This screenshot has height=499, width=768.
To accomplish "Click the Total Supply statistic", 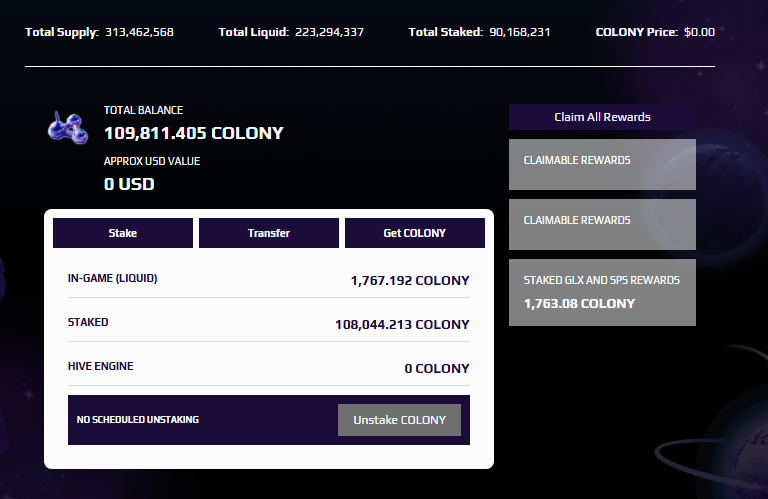I will coord(99,32).
